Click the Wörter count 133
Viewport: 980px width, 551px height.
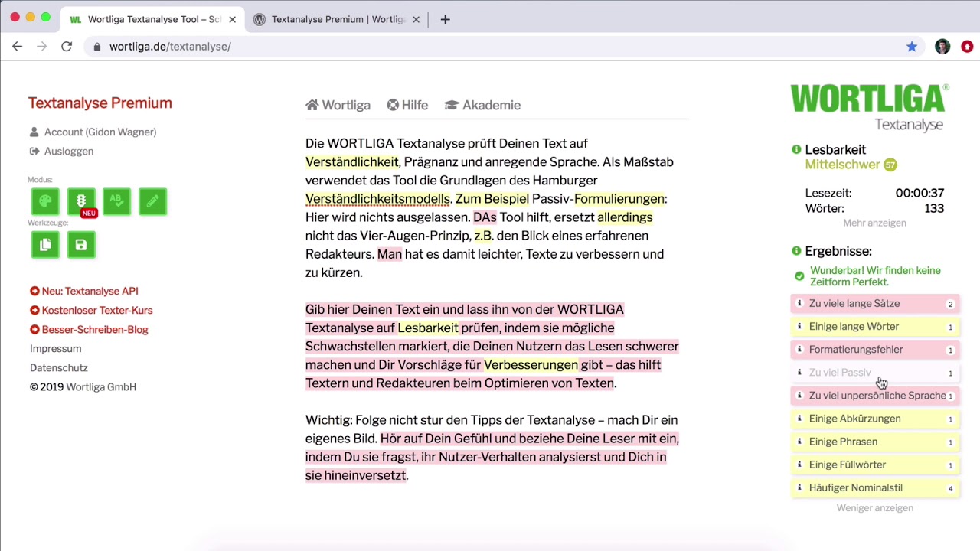(x=933, y=208)
